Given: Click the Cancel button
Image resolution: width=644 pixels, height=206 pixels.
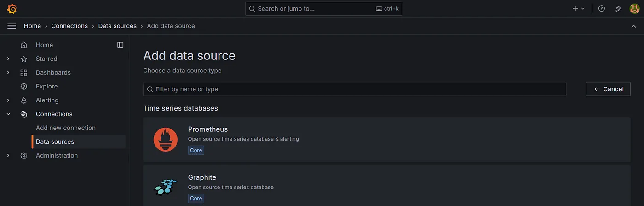Looking at the screenshot, I should click(608, 89).
